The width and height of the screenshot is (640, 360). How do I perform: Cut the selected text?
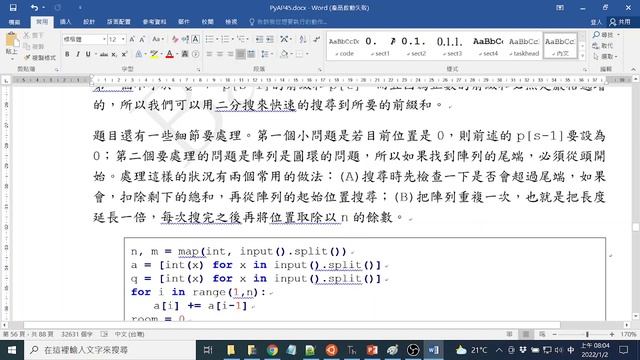coord(33,36)
